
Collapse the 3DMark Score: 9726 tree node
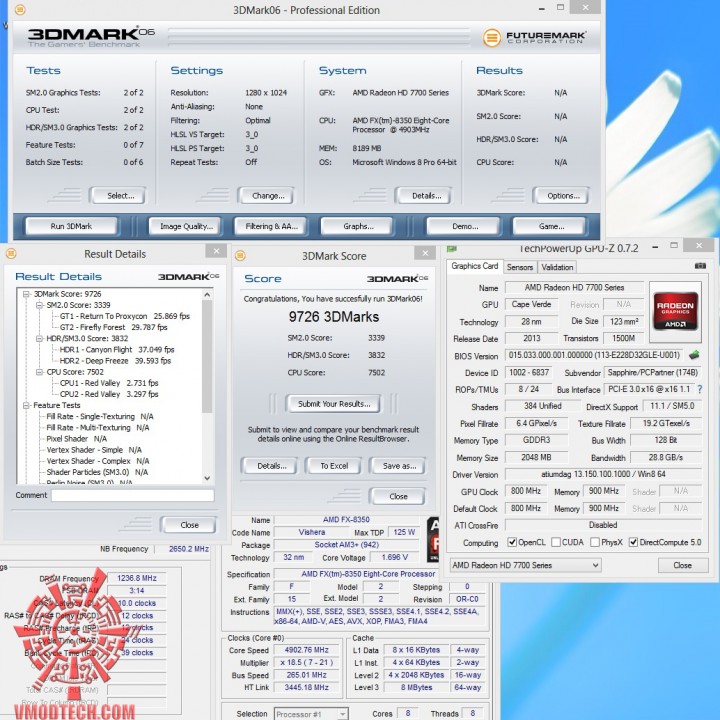coord(26,294)
